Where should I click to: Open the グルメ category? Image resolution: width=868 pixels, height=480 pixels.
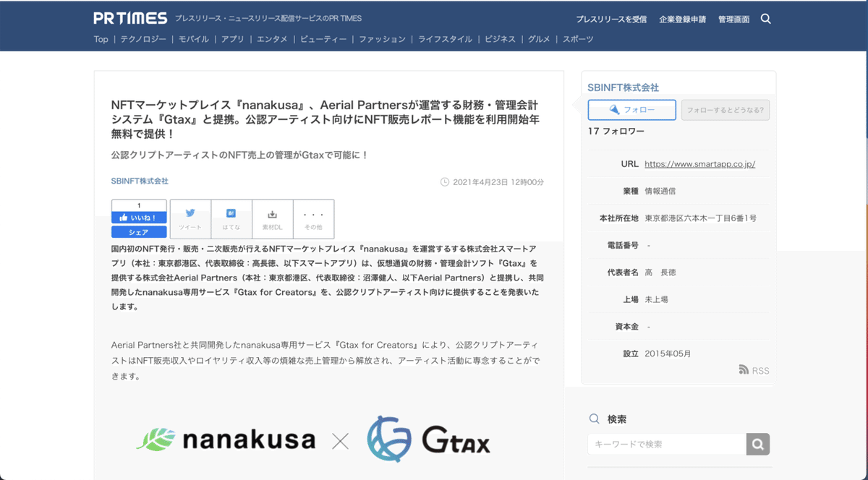coord(539,39)
